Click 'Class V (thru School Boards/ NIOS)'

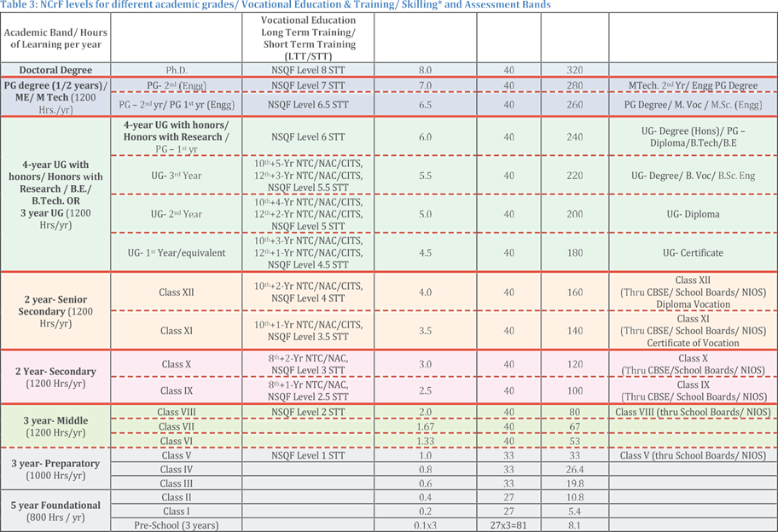pos(693,455)
